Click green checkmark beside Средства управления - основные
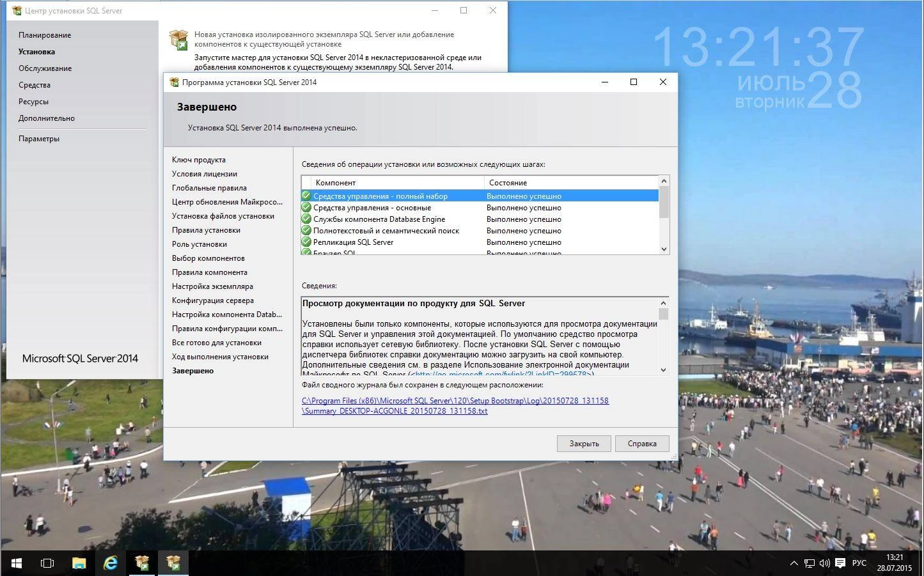Image resolution: width=924 pixels, height=576 pixels. pos(306,208)
